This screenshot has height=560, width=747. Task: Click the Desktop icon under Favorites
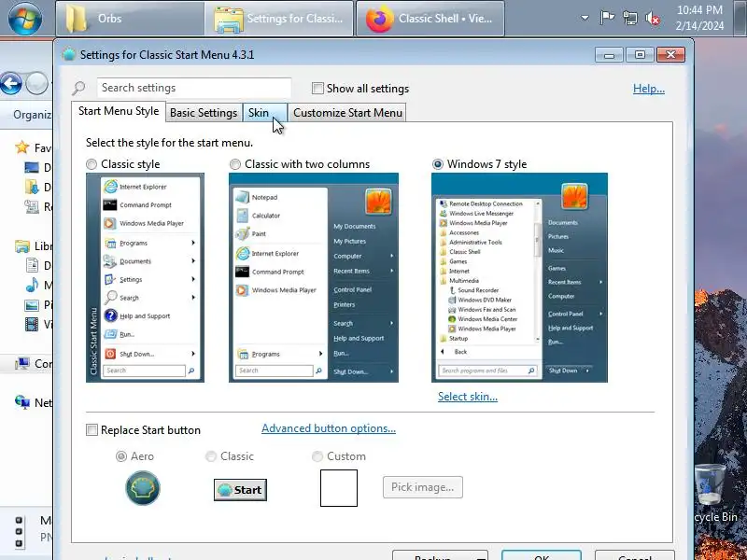point(32,167)
